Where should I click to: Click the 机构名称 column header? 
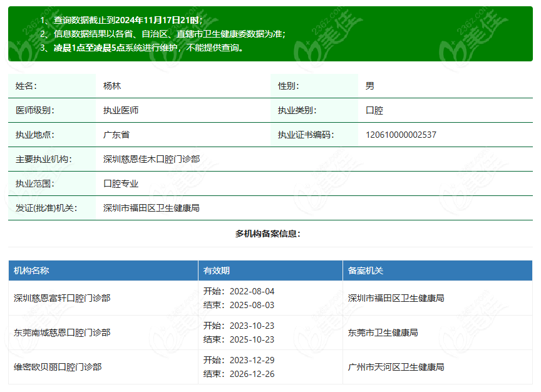click(x=31, y=271)
